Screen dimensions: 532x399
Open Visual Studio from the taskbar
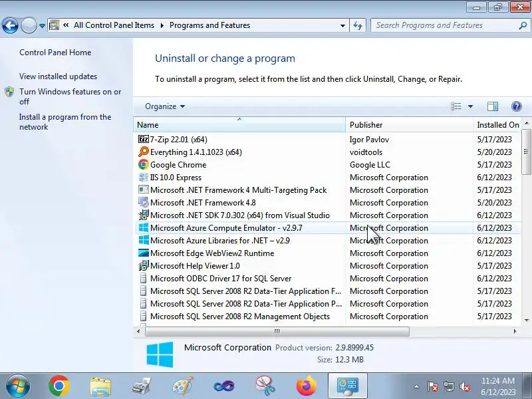[223, 386]
